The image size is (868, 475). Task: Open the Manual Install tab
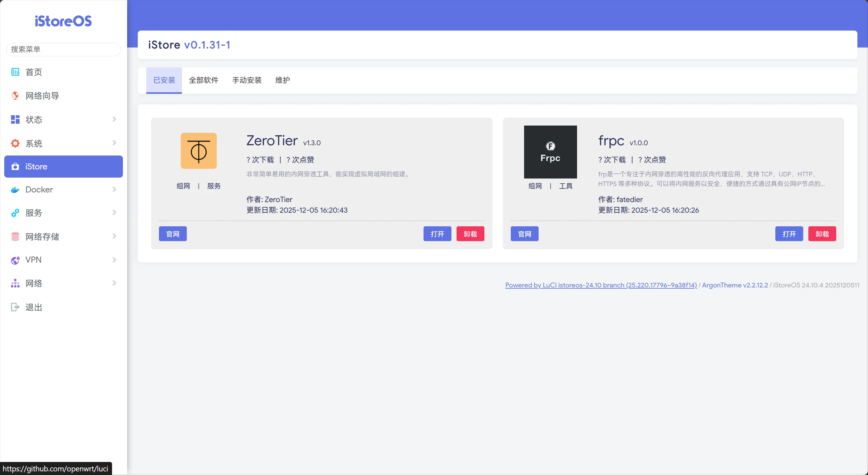(x=247, y=80)
